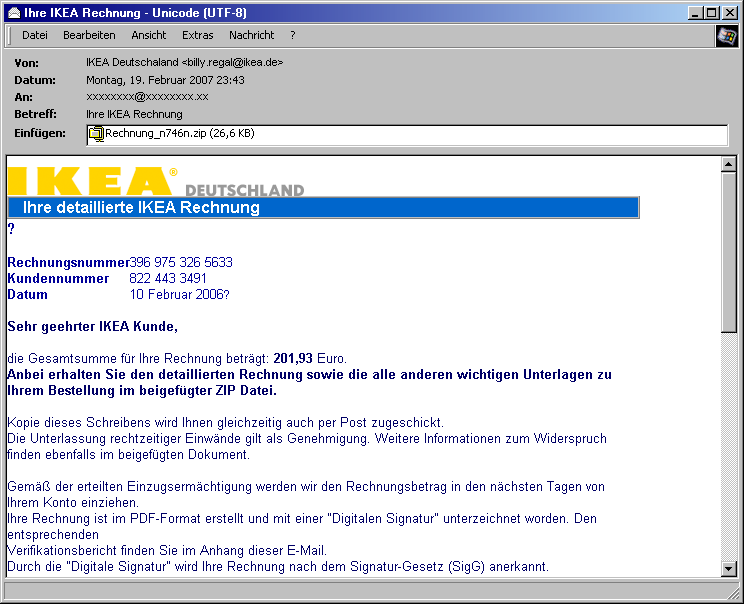This screenshot has width=744, height=604.
Task: Click the 'Einfügen:' header label
Action: [40, 133]
